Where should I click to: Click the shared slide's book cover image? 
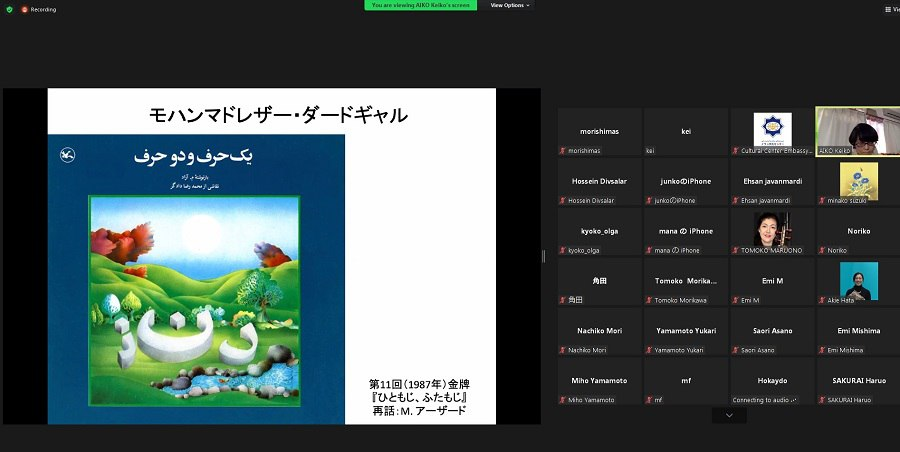196,279
